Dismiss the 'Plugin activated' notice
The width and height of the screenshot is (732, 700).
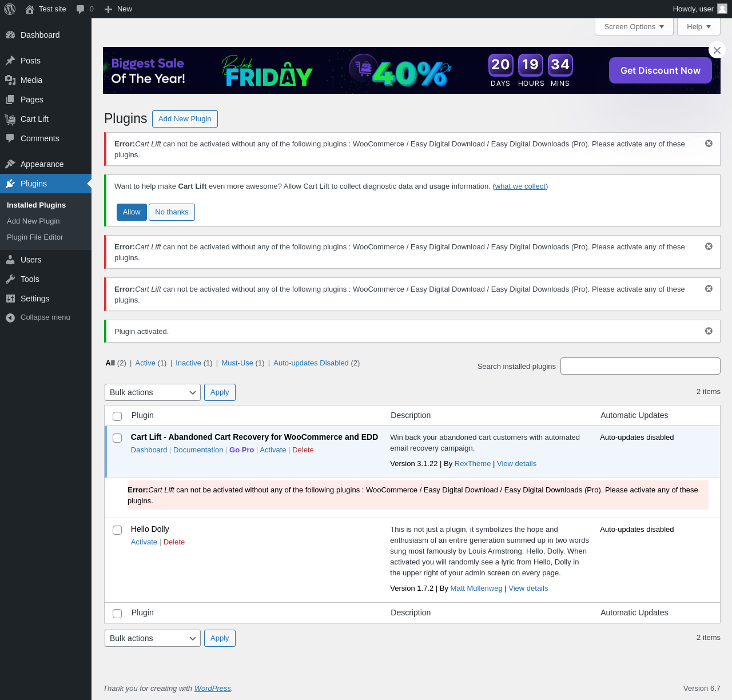coord(709,331)
